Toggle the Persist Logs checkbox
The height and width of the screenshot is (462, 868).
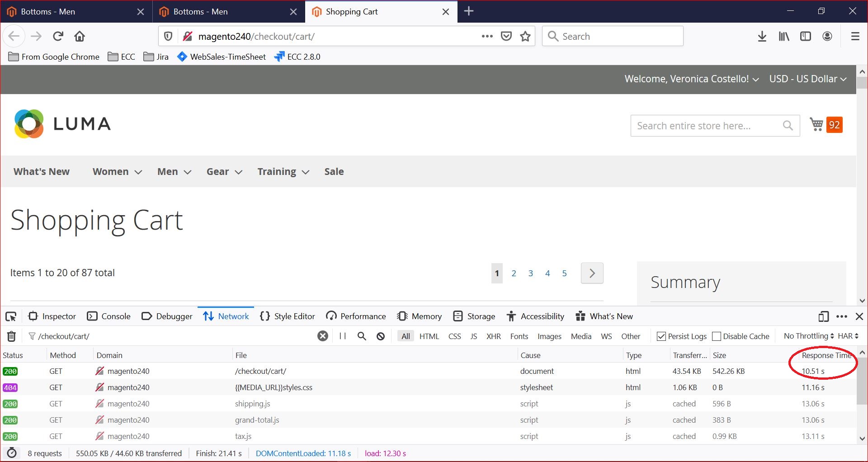(x=661, y=336)
